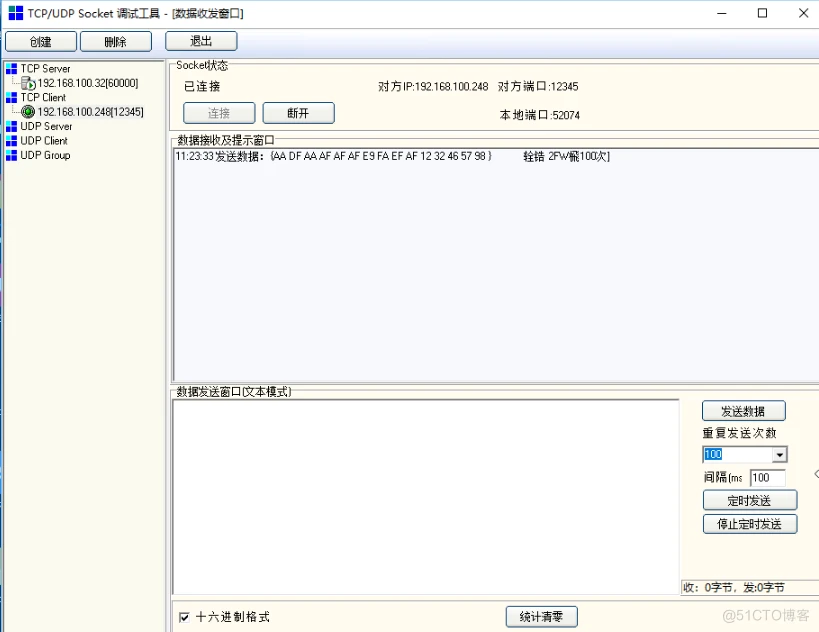Image resolution: width=819 pixels, height=632 pixels.
Task: Select the TCP Client node icon
Action: tap(12, 97)
